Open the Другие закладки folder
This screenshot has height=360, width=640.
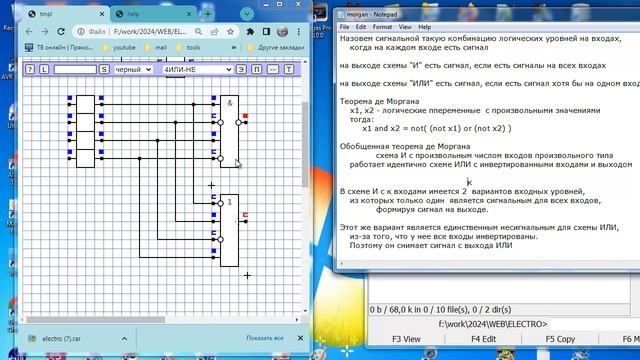pos(276,47)
